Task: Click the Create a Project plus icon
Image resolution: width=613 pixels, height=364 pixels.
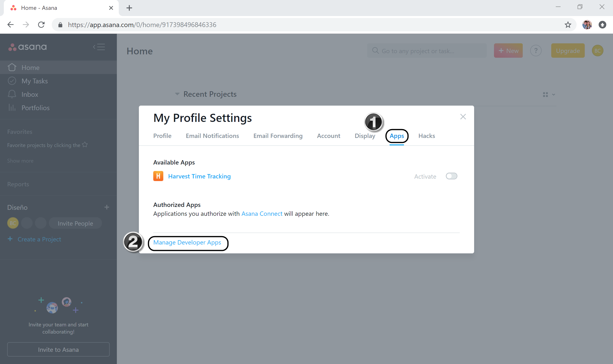Action: (10, 239)
